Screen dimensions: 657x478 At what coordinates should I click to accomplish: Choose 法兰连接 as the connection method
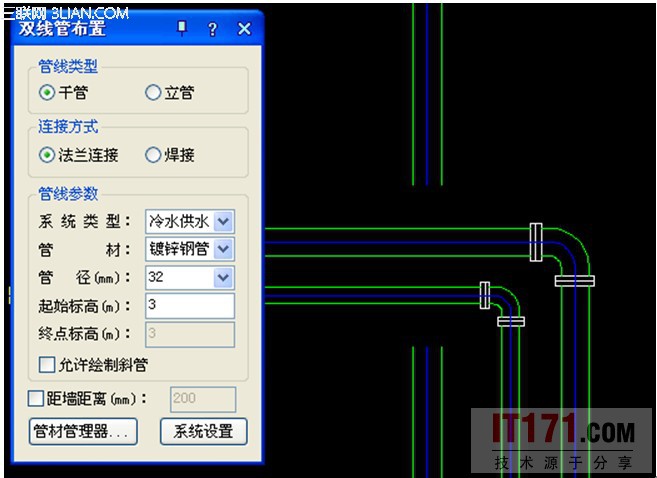coord(47,155)
